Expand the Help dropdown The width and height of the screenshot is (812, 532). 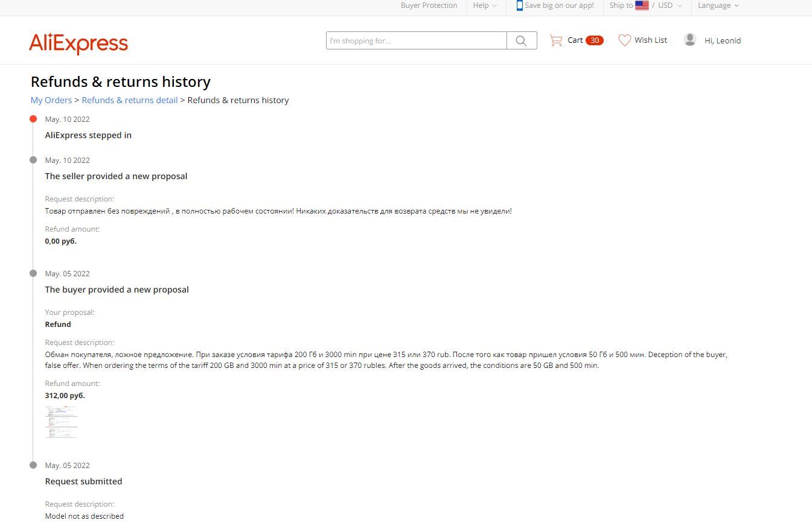pyautogui.click(x=485, y=5)
